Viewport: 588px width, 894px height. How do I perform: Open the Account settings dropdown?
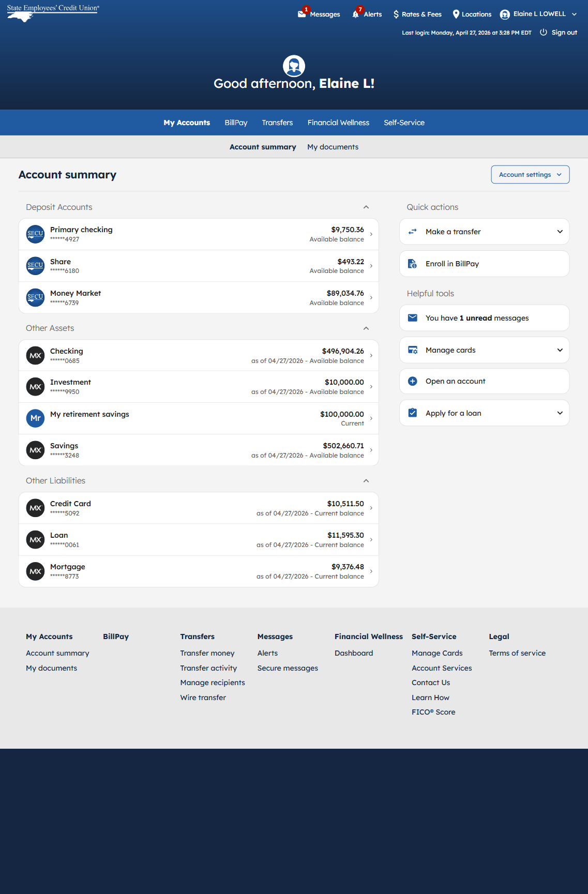point(530,174)
